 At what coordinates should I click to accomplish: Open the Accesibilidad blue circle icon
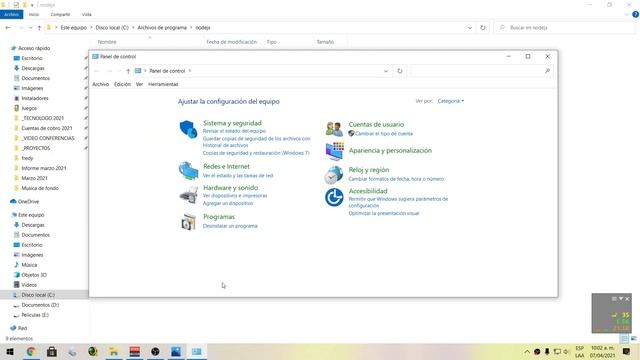(x=334, y=197)
